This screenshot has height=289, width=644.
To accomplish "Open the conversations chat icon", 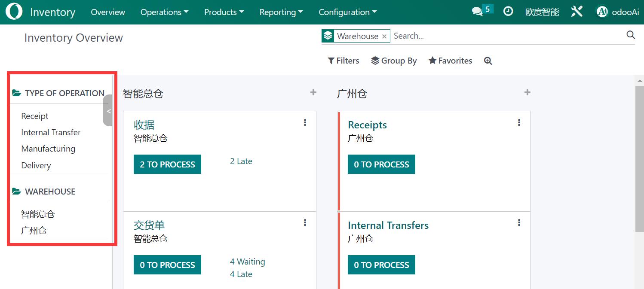I will (477, 12).
